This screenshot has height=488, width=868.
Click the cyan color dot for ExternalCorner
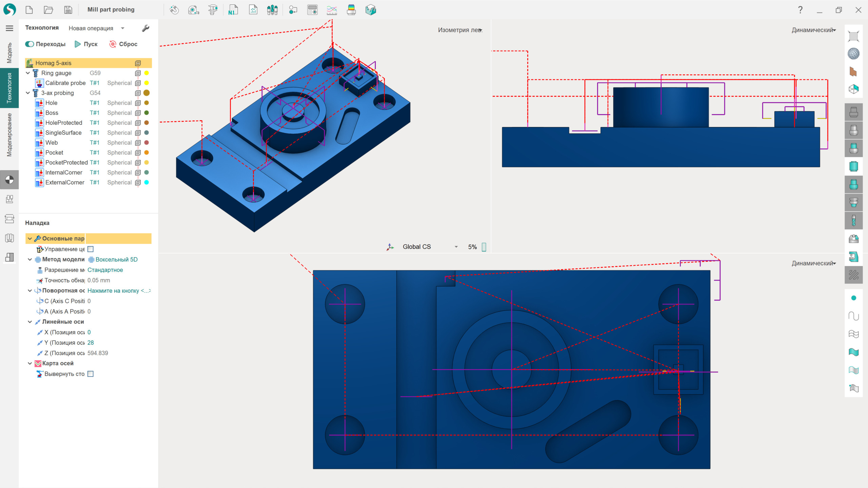click(x=146, y=182)
